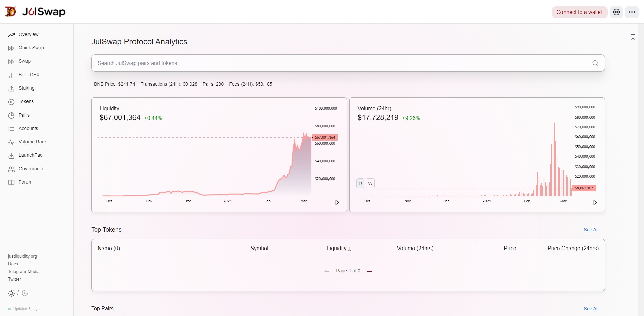644x316 pixels.
Task: Click the JulSwap logo icon
Action: 11,12
